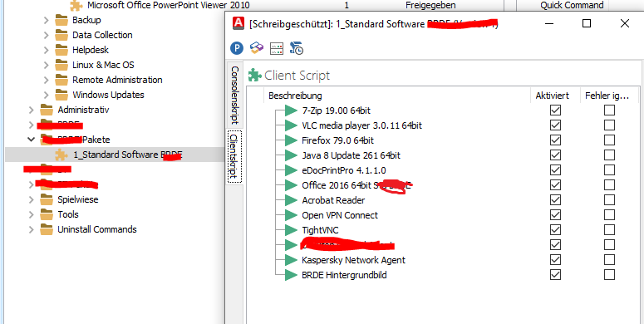This screenshot has height=324, width=644.
Task: Click the puzzle icon of 1_Standard Software
Action: [61, 155]
